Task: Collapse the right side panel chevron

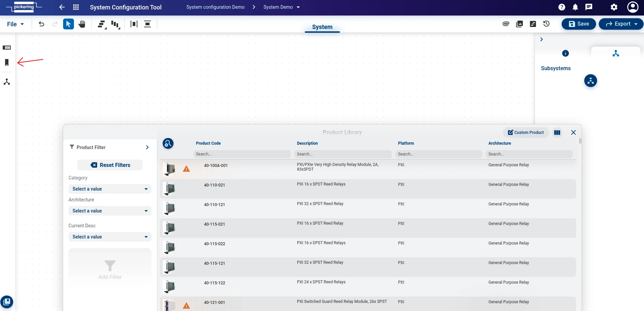Action: 541,39
